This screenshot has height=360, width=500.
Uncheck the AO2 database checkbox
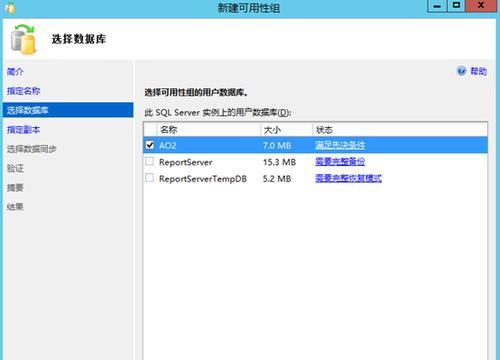click(x=150, y=145)
